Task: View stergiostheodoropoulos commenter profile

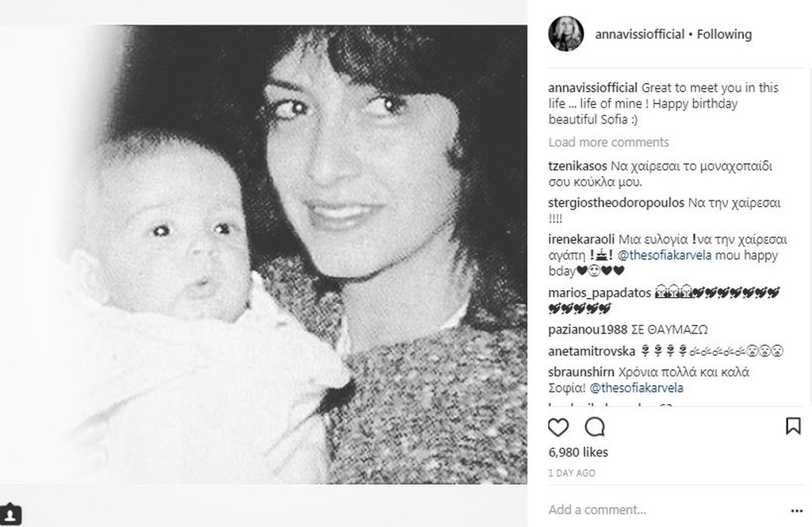Action: coord(616,202)
